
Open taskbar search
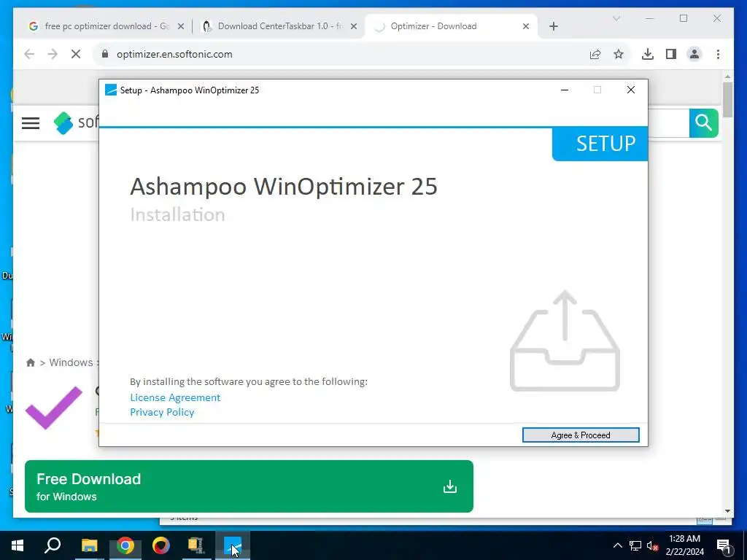point(53,545)
